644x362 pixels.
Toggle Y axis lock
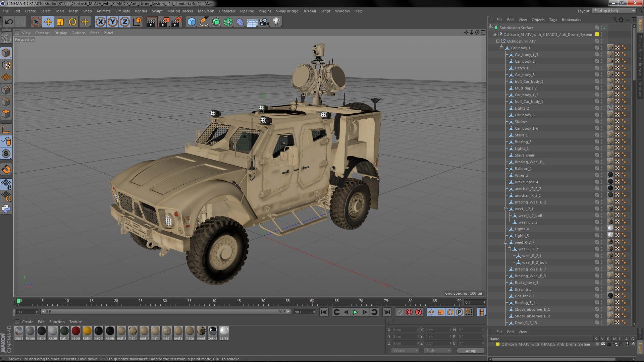tap(113, 22)
